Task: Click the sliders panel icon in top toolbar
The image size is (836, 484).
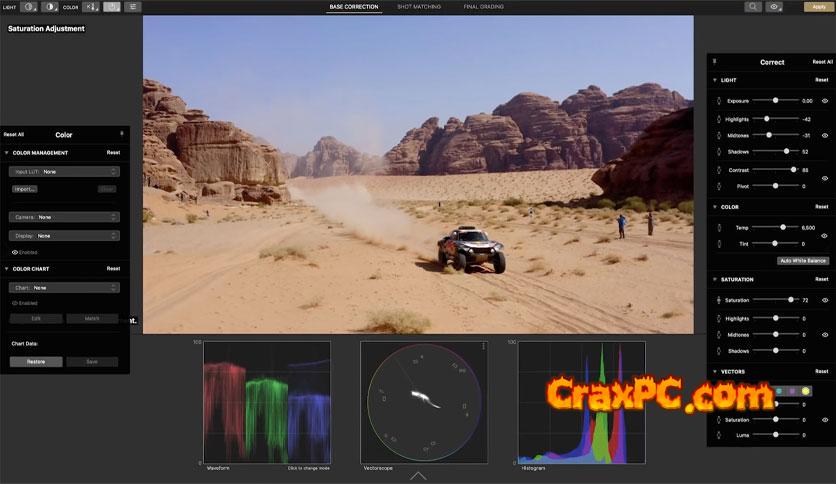Action: [132, 7]
